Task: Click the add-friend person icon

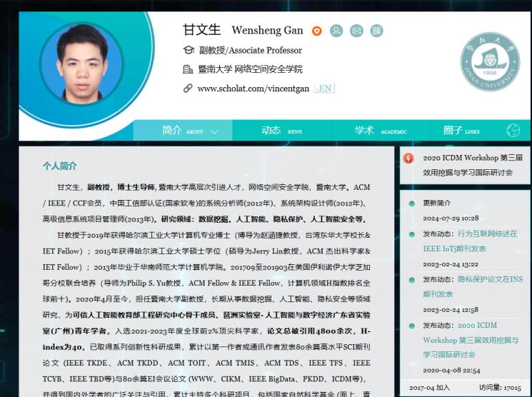Action: [x=336, y=31]
